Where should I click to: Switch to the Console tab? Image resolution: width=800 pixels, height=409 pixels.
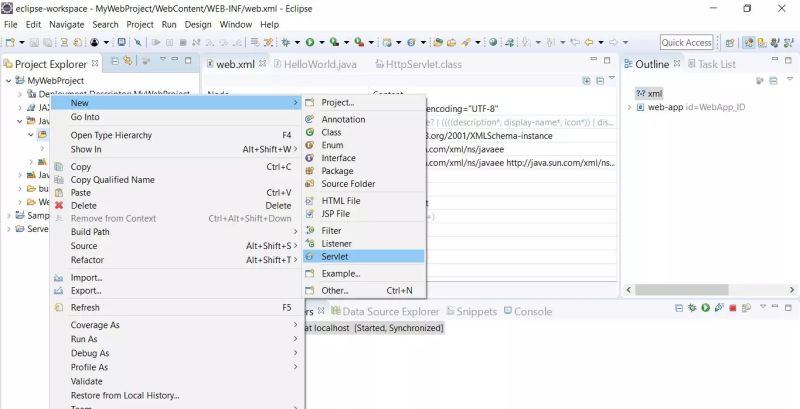point(528,312)
